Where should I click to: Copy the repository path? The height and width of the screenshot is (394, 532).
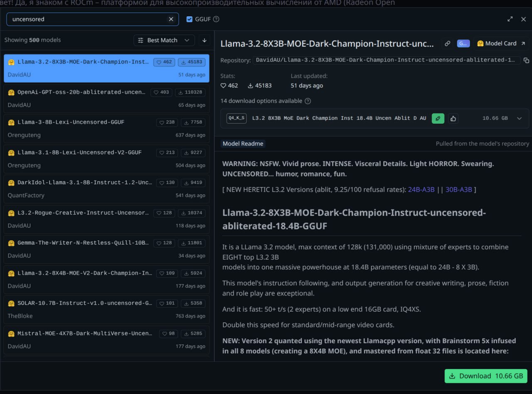(526, 60)
